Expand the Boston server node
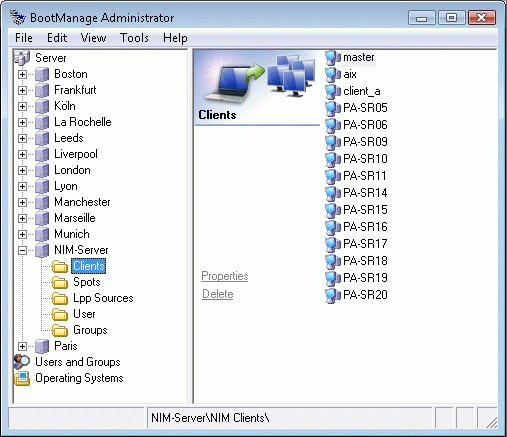Image resolution: width=507 pixels, height=437 pixels. (22, 74)
